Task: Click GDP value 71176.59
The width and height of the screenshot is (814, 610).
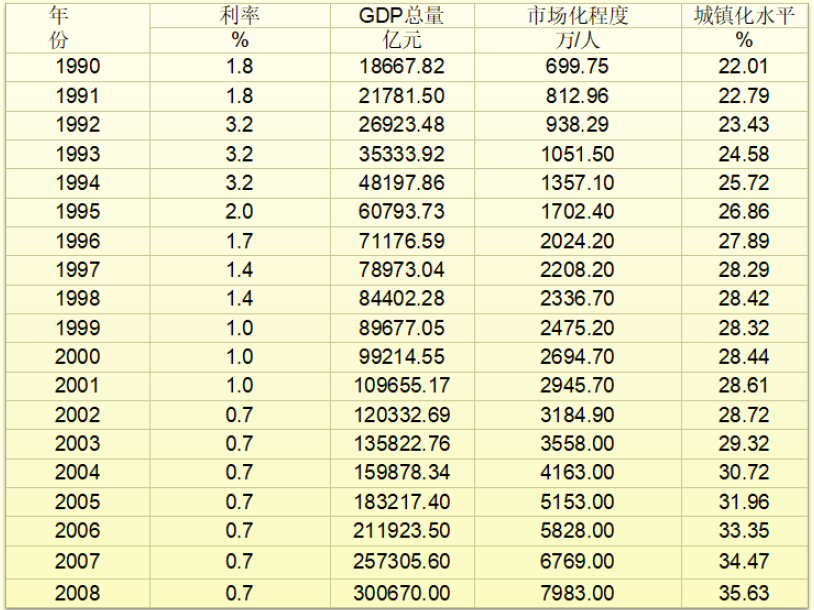Action: point(402,241)
